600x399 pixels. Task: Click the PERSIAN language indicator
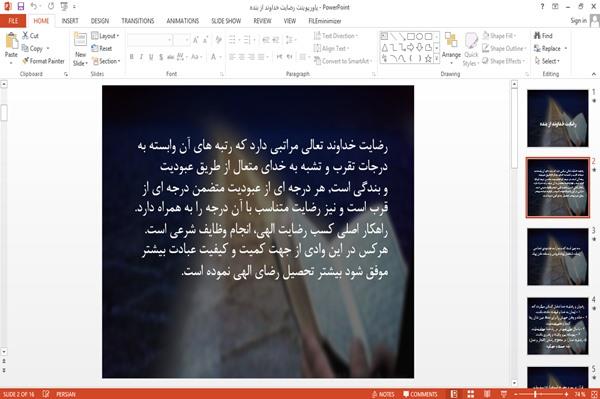pyautogui.click(x=66, y=394)
